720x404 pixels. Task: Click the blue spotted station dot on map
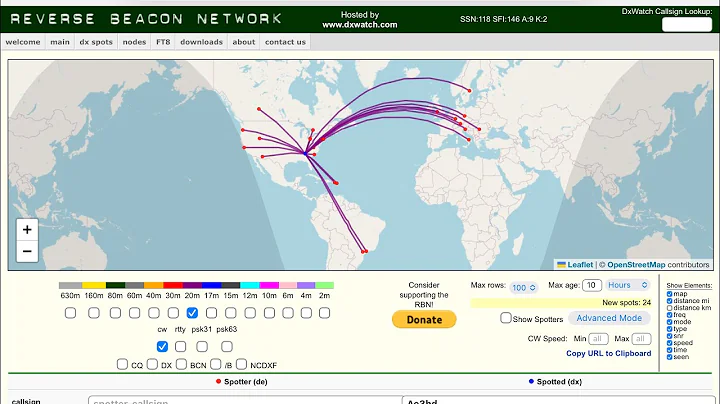pyautogui.click(x=305, y=153)
